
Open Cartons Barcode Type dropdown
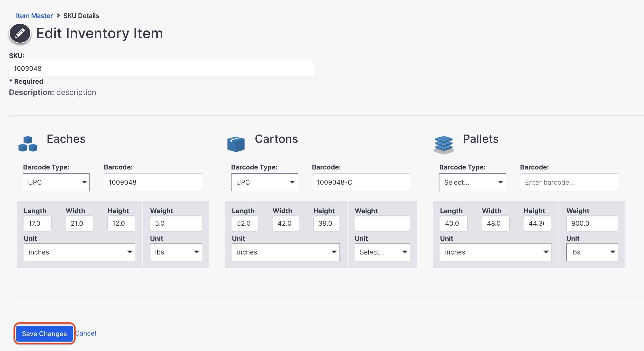tap(264, 182)
